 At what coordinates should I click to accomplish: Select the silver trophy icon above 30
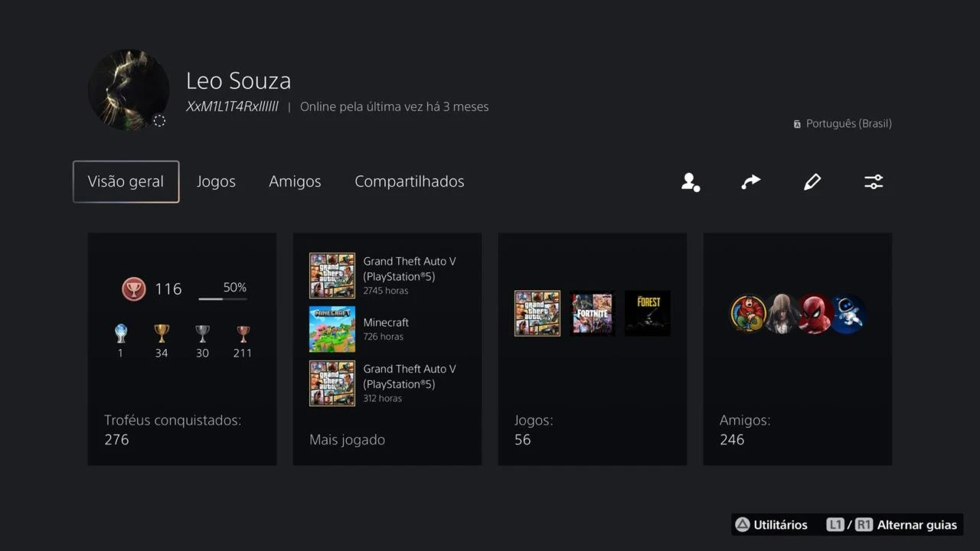[x=202, y=334]
